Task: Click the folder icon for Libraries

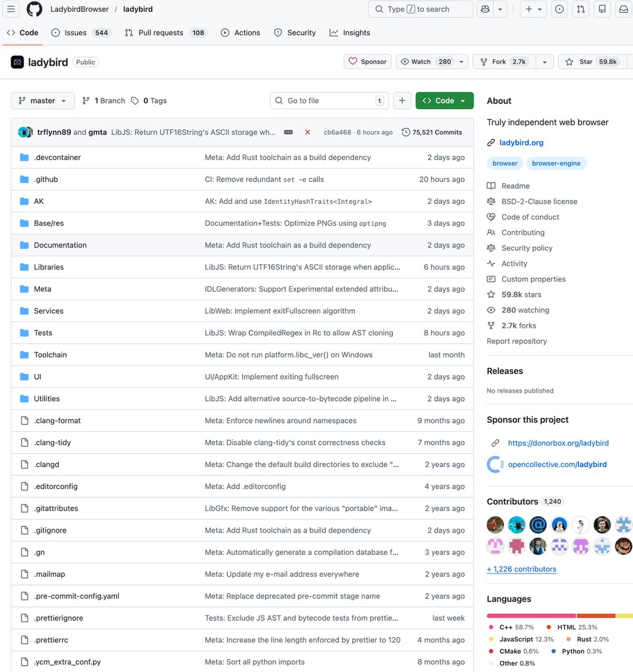Action: tap(24, 267)
